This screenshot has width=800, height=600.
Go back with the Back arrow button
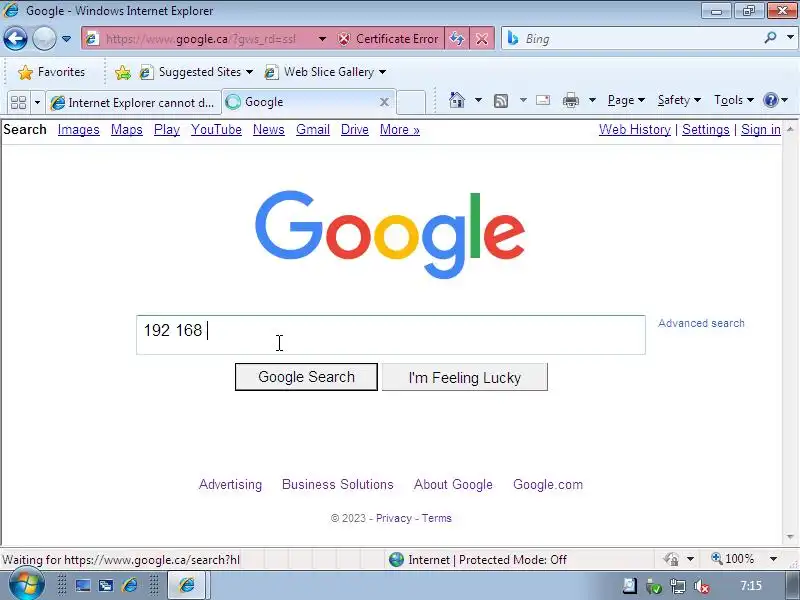coord(15,38)
